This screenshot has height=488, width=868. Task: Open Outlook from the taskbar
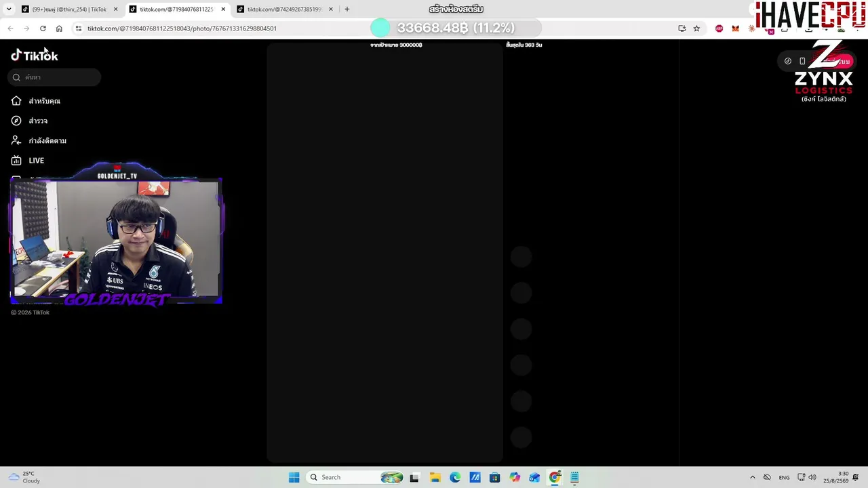[x=534, y=477]
